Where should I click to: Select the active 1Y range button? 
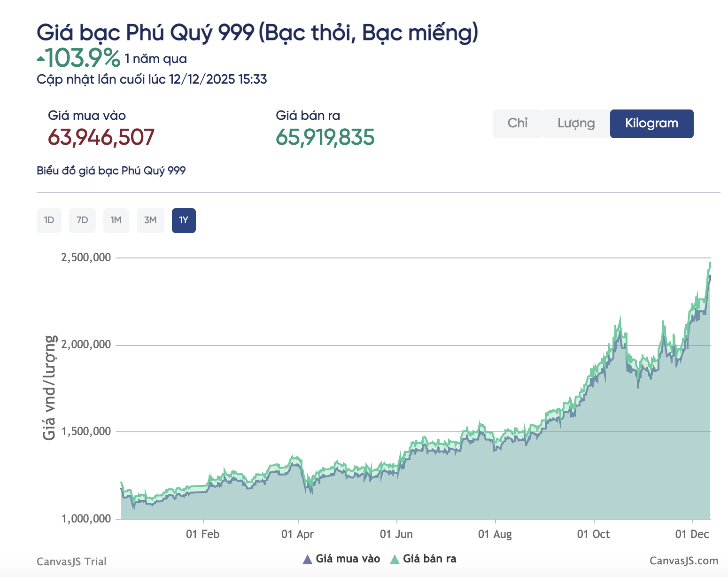(x=184, y=220)
